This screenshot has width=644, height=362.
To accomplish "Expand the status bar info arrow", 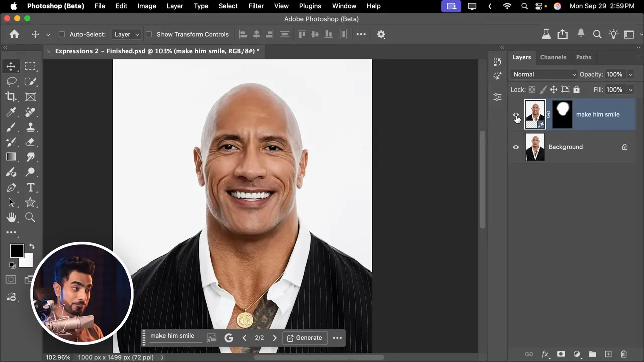I will click(x=162, y=358).
